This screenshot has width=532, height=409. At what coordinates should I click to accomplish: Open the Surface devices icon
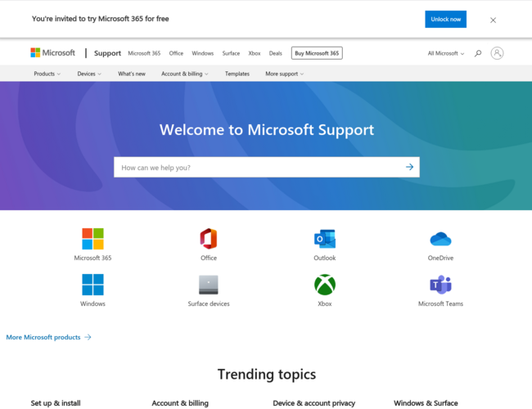(x=209, y=285)
